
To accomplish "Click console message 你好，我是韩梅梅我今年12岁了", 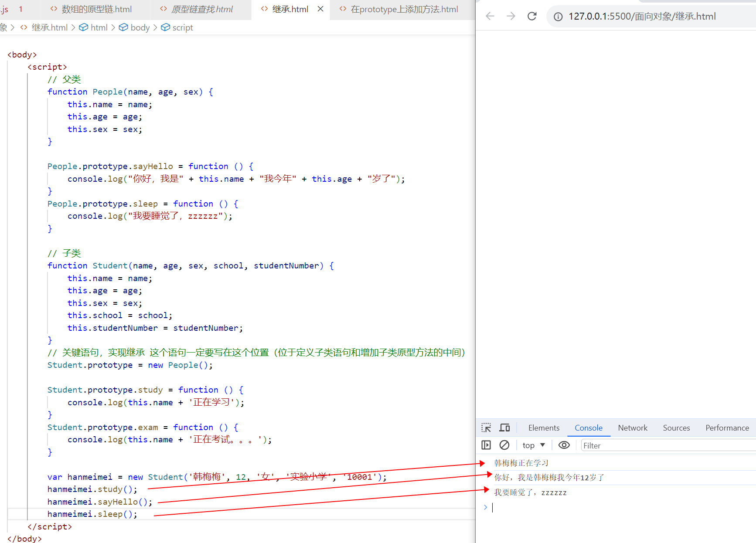I will pos(549,478).
